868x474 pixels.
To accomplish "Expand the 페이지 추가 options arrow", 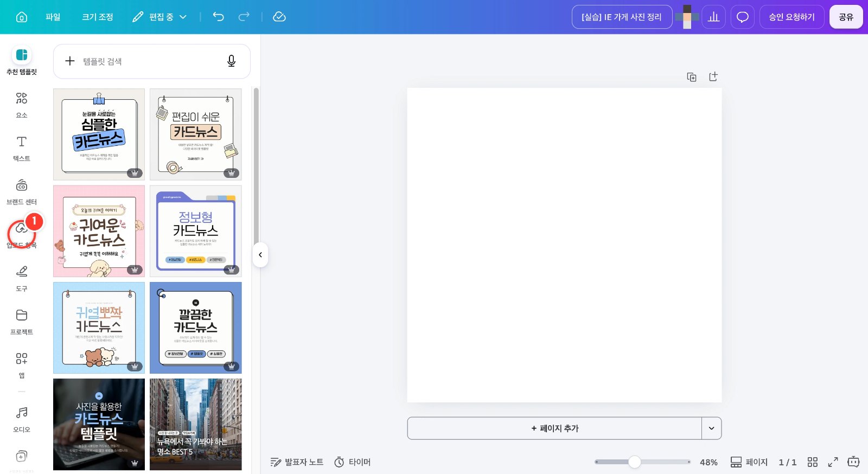I will [x=711, y=428].
